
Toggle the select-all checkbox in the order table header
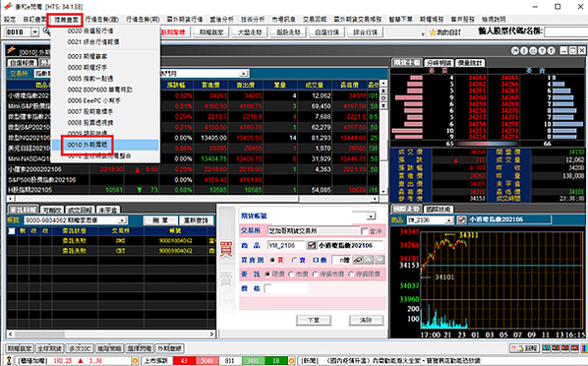12,231
